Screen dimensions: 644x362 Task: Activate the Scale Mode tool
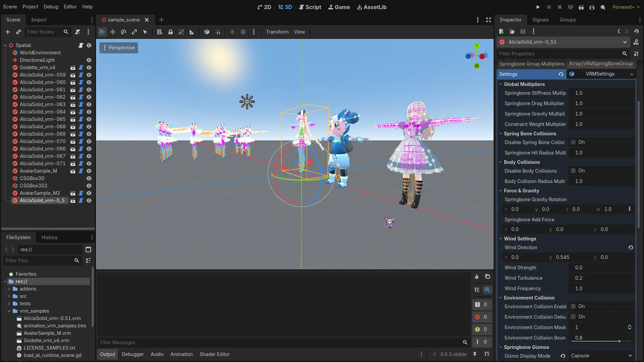click(x=134, y=32)
